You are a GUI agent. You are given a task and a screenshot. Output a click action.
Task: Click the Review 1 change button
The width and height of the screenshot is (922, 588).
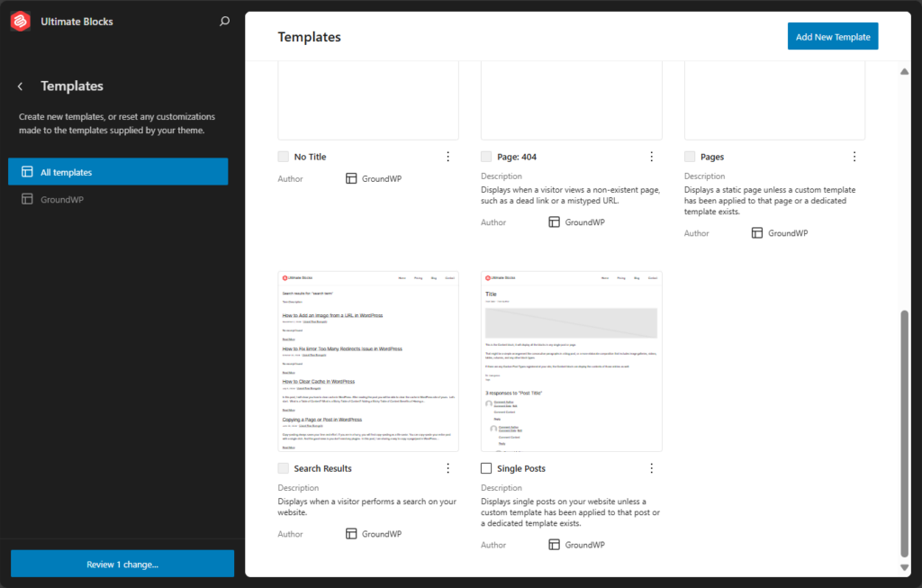click(122, 563)
